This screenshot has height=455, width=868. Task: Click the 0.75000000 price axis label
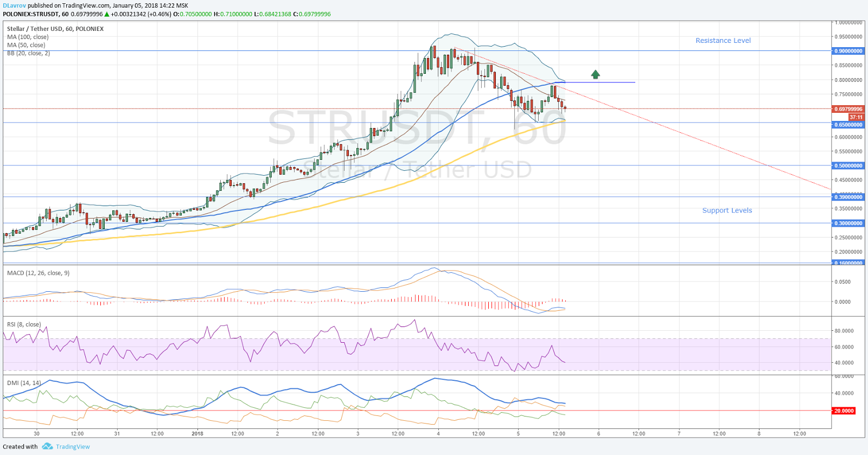(848, 94)
